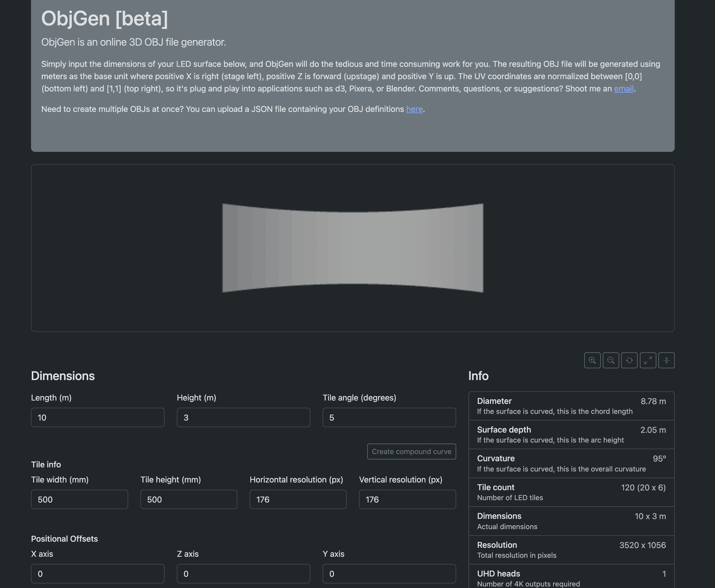Image resolution: width=715 pixels, height=588 pixels.
Task: Click the Create compound curve button
Action: 411,451
